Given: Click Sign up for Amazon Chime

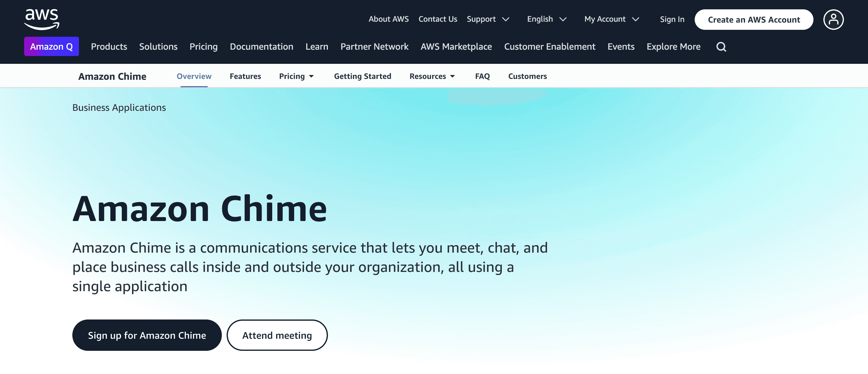Looking at the screenshot, I should (x=146, y=335).
